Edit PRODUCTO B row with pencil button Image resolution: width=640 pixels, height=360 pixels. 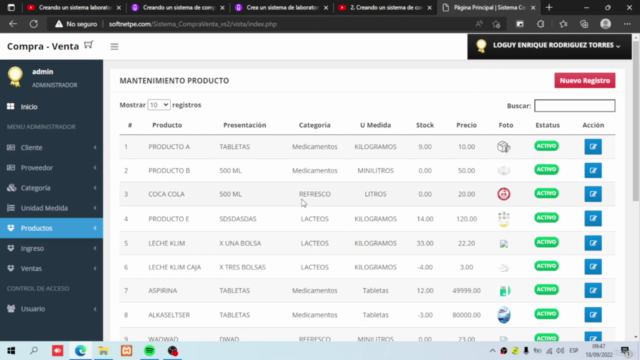click(x=593, y=170)
